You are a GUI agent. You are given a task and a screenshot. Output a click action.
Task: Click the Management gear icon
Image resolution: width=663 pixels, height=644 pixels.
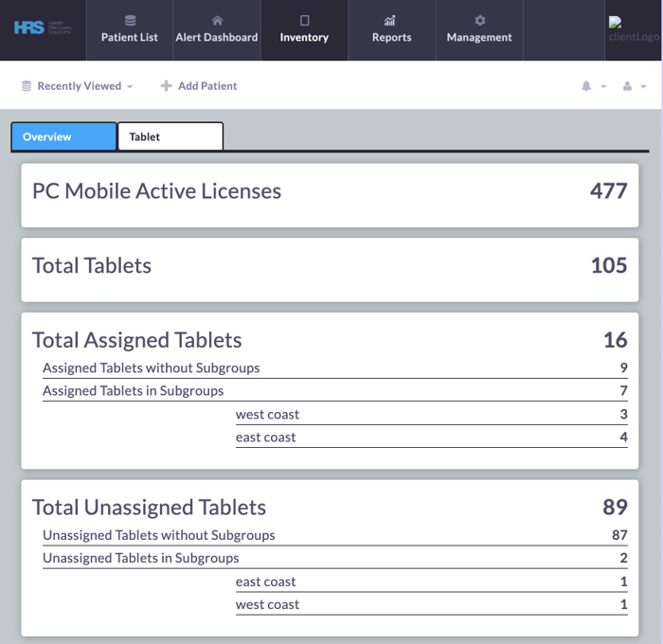479,20
